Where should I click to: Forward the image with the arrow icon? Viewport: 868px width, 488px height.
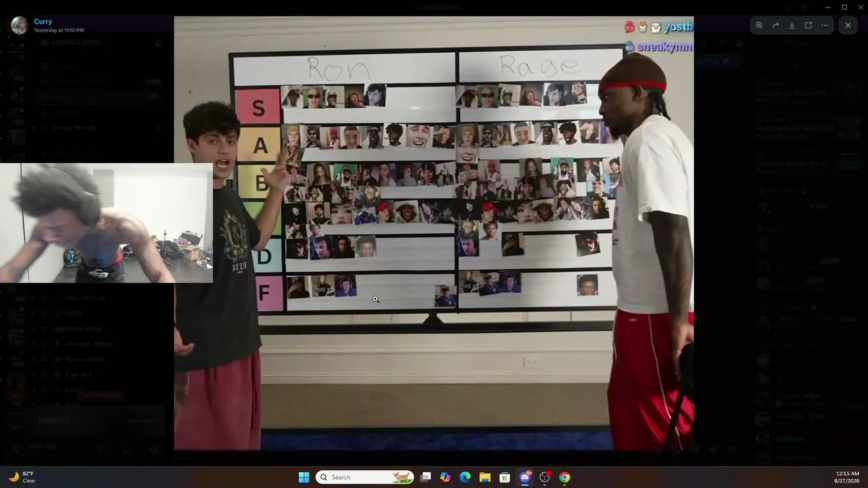(x=776, y=25)
